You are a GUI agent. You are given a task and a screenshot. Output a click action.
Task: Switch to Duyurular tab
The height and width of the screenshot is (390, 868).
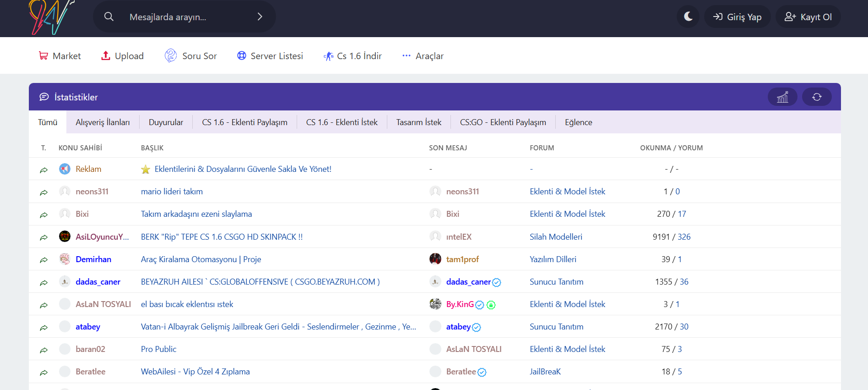(x=166, y=122)
